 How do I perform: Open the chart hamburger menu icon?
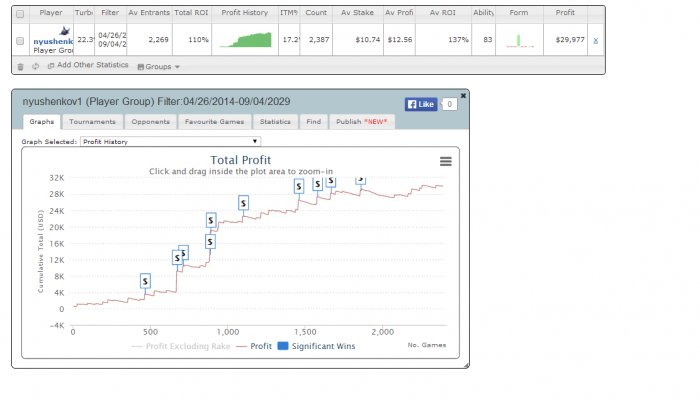coord(446,161)
